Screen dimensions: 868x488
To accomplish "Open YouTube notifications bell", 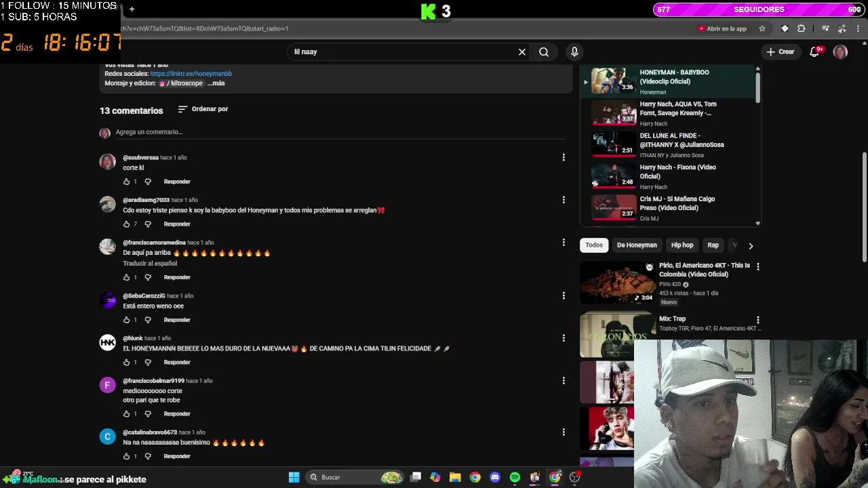I will pyautogui.click(x=816, y=52).
